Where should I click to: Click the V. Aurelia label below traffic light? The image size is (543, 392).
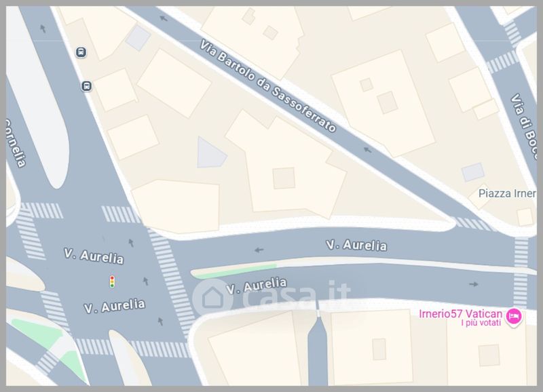115,306
